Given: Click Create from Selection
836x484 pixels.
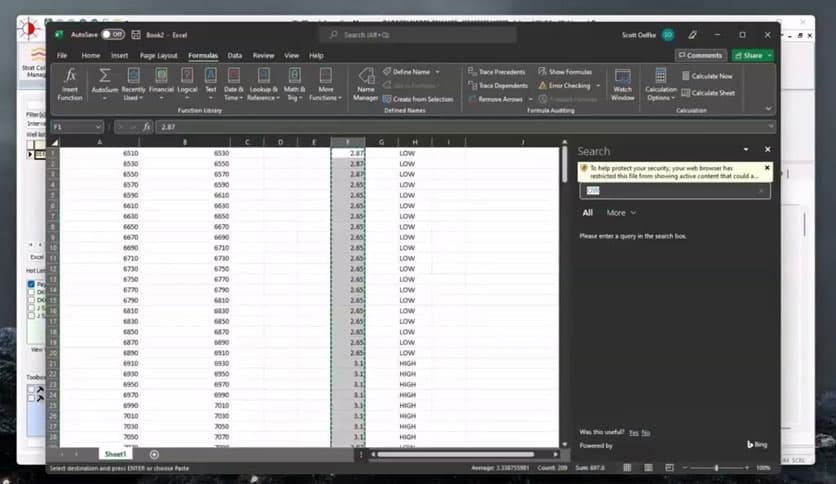Looking at the screenshot, I should point(418,99).
